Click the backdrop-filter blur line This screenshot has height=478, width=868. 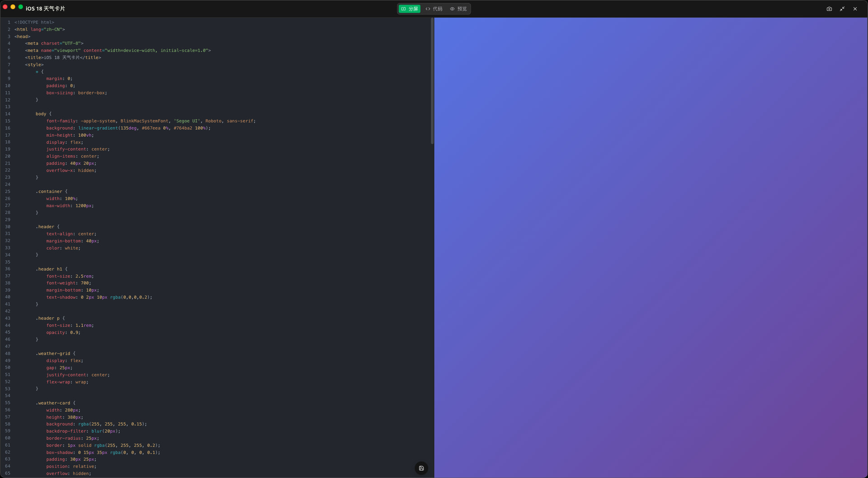coord(83,431)
